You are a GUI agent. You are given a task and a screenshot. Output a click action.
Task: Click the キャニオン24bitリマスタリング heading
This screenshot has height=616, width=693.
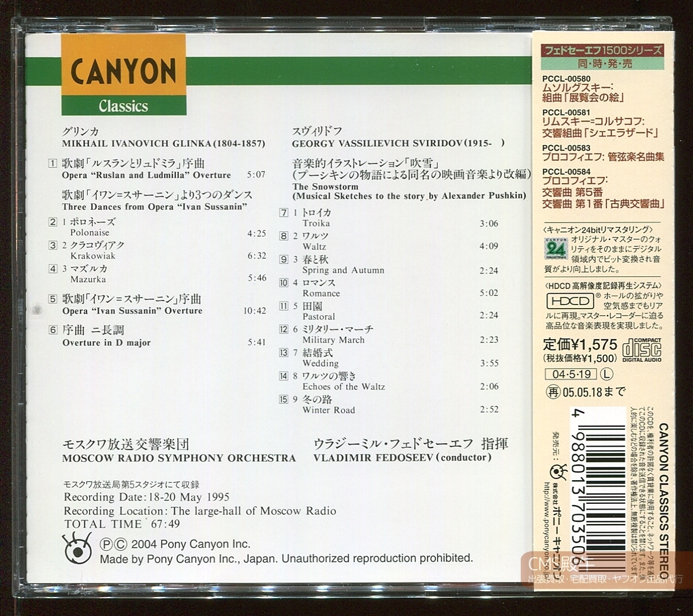[598, 230]
